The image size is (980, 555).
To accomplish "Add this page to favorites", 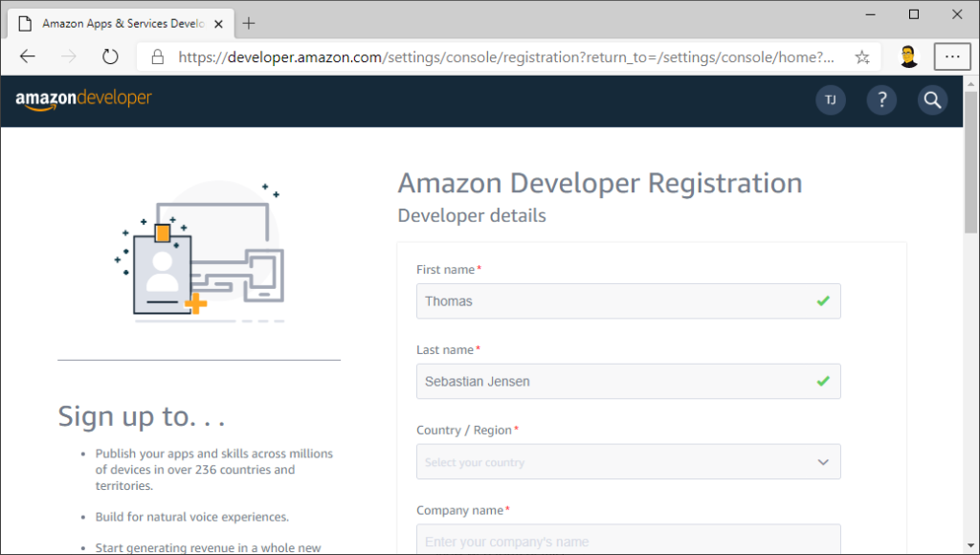I will pyautogui.click(x=861, y=56).
